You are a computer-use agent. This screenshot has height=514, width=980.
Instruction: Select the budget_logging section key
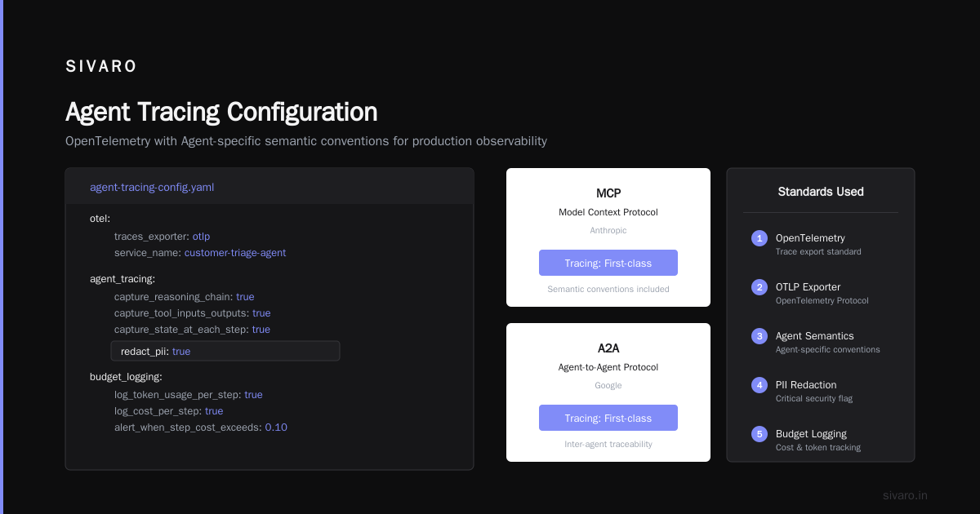[x=127, y=377]
